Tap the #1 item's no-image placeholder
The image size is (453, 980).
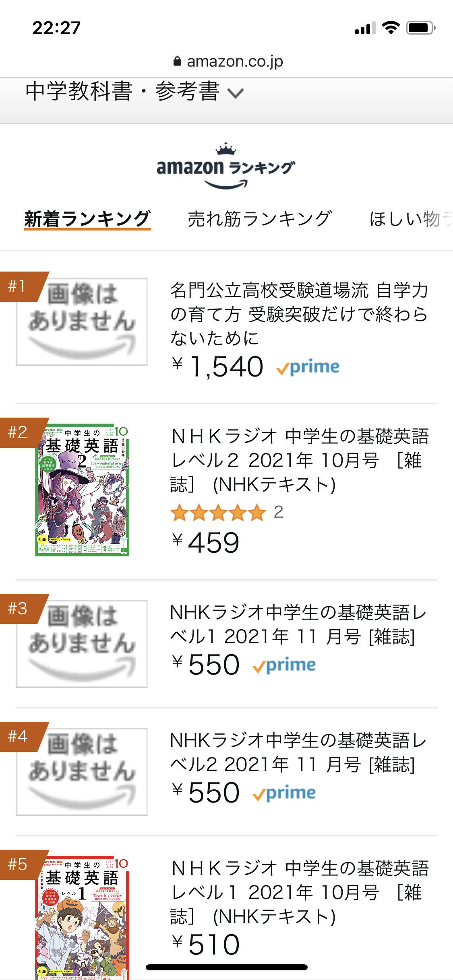click(x=83, y=322)
